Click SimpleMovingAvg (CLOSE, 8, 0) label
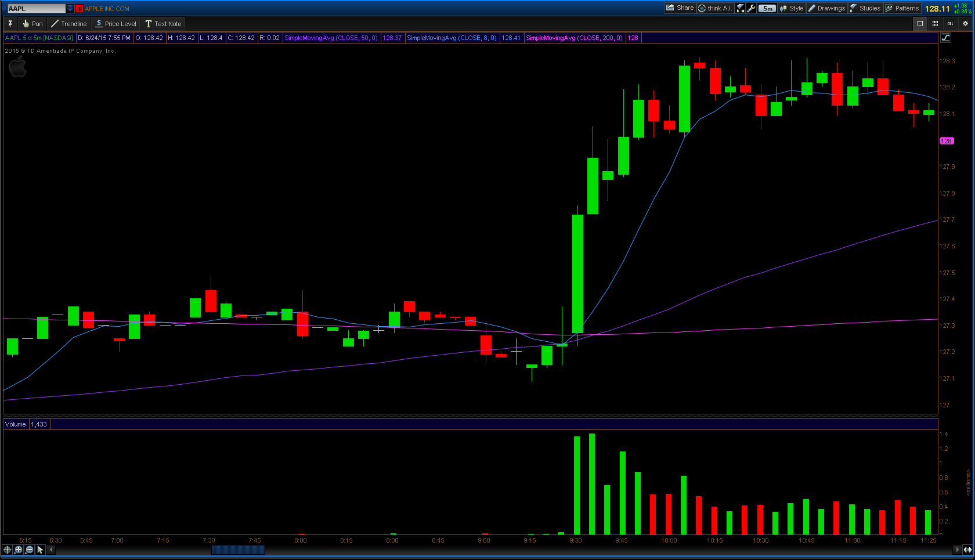The height and width of the screenshot is (560, 975). 452,38
